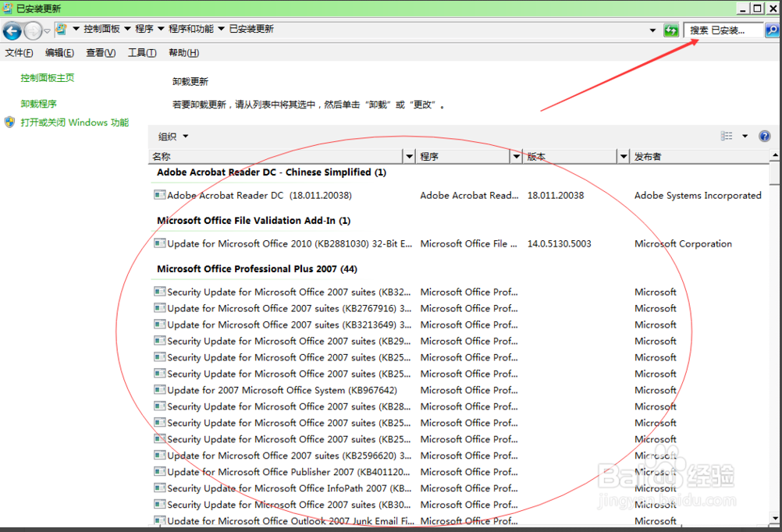782x532 pixels.
Task: Expand the 名称 column filter dropdown arrow
Action: point(409,157)
